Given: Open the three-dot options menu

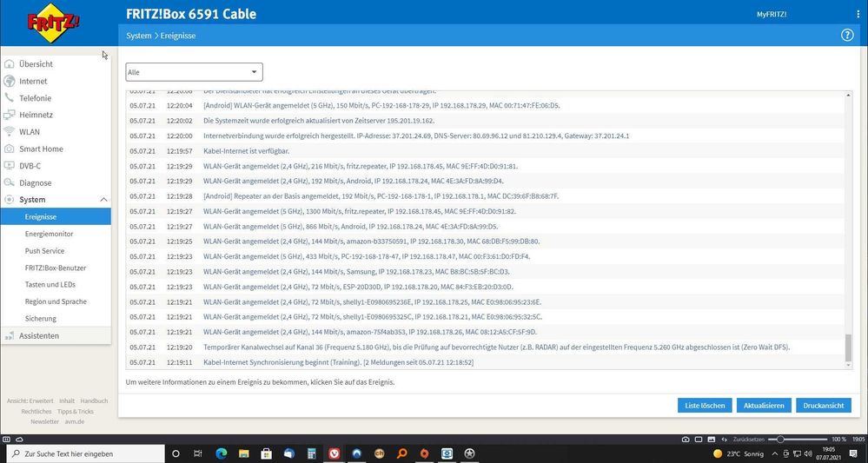Looking at the screenshot, I should tap(858, 15).
